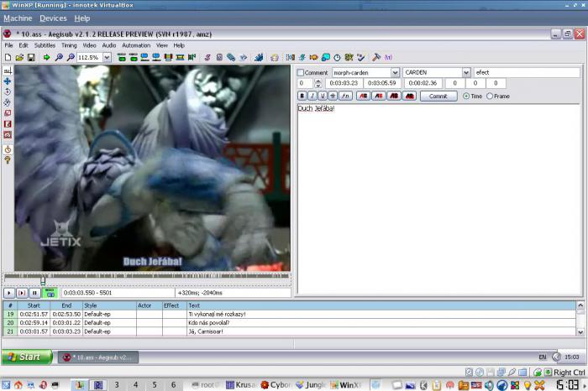588x391 pixels.
Task: Click the paperclip Attachments icon
Action: [x=231, y=57]
